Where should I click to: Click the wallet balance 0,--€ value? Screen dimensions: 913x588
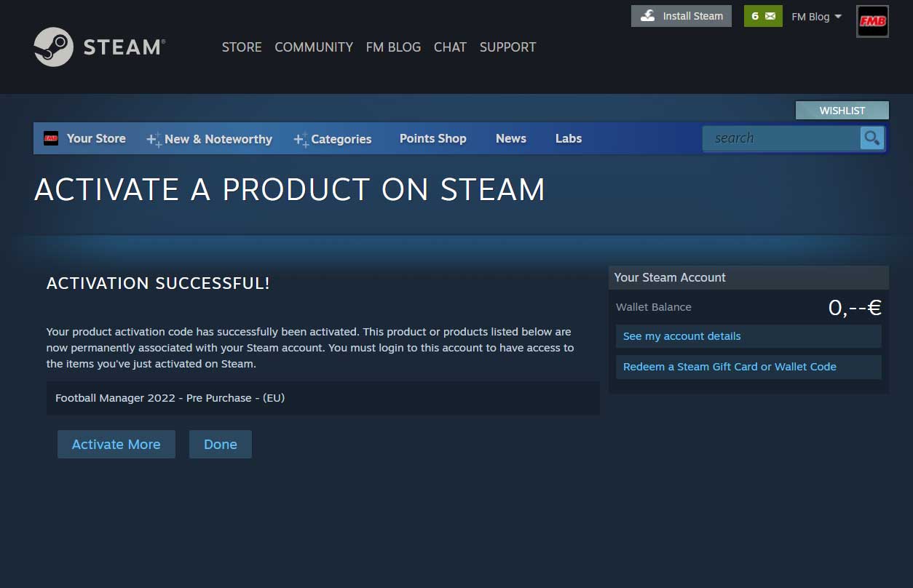pos(855,307)
